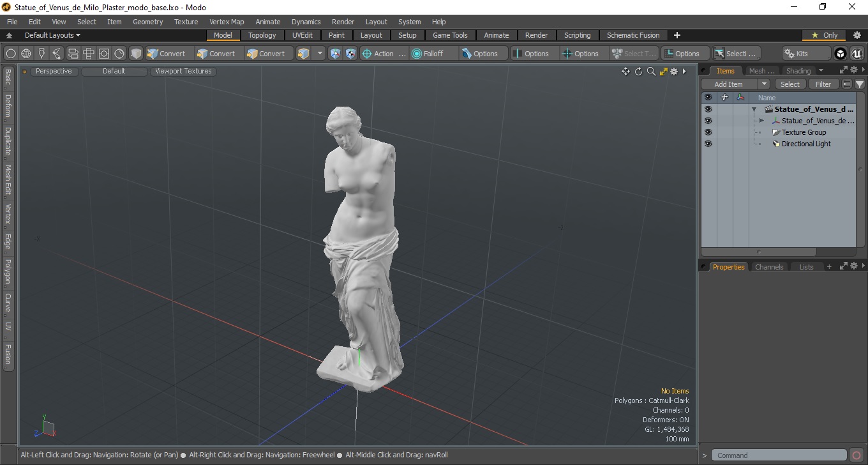Click the black cube Unity icon

coord(841,54)
